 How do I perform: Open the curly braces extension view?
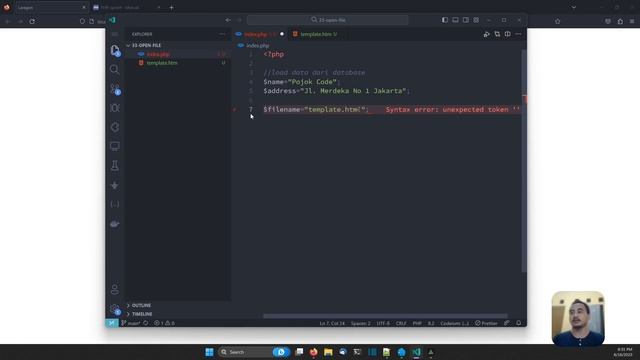tap(115, 204)
